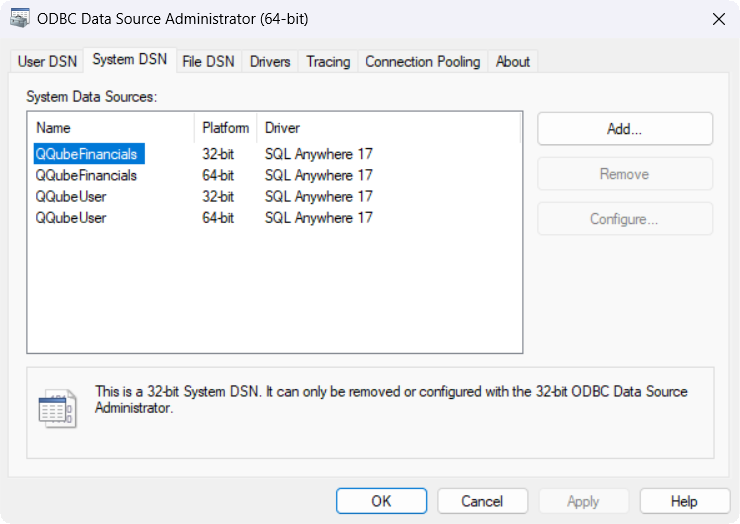Click 64-bit platform cell in QQubeFinancials row
This screenshot has height=524, width=740.
pos(218,175)
